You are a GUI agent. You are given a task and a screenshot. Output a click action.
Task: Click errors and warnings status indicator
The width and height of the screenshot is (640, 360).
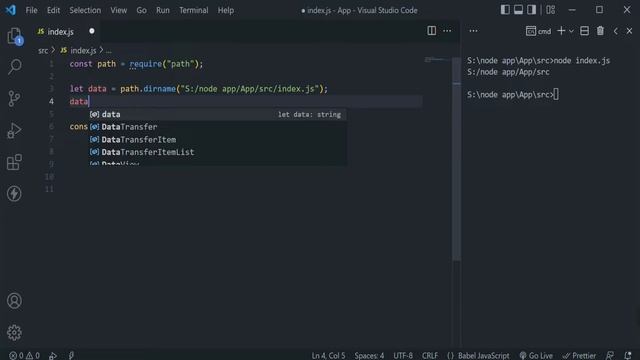point(24,356)
